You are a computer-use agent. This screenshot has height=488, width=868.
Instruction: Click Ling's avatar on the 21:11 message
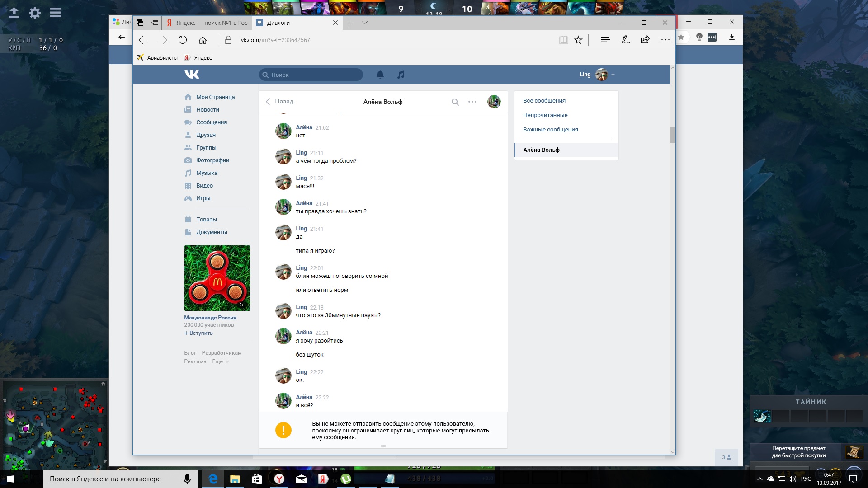point(283,156)
